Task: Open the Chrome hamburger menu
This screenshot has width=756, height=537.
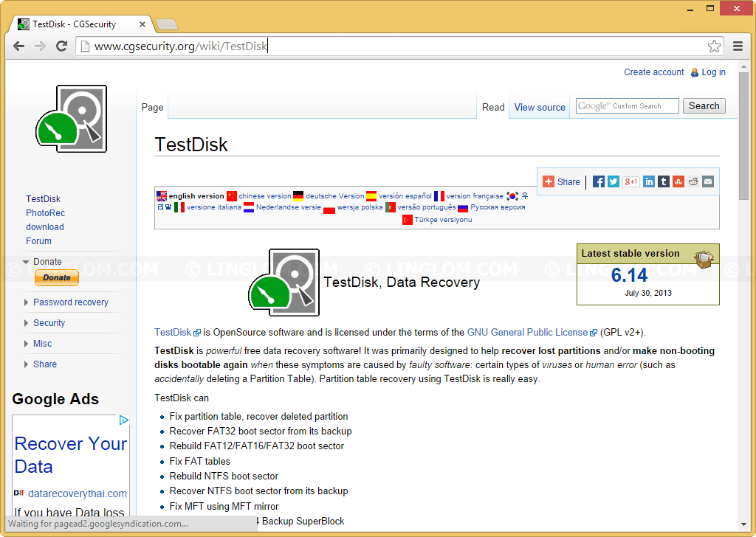Action: click(738, 46)
